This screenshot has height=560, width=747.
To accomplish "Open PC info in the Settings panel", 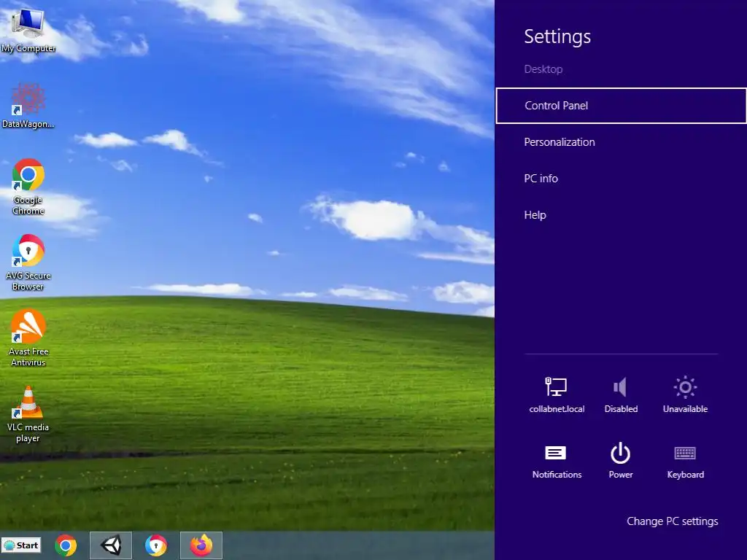I will (x=622, y=179).
